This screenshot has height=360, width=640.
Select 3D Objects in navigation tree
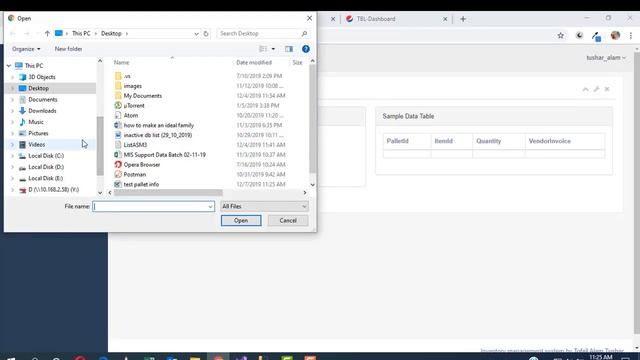point(42,77)
